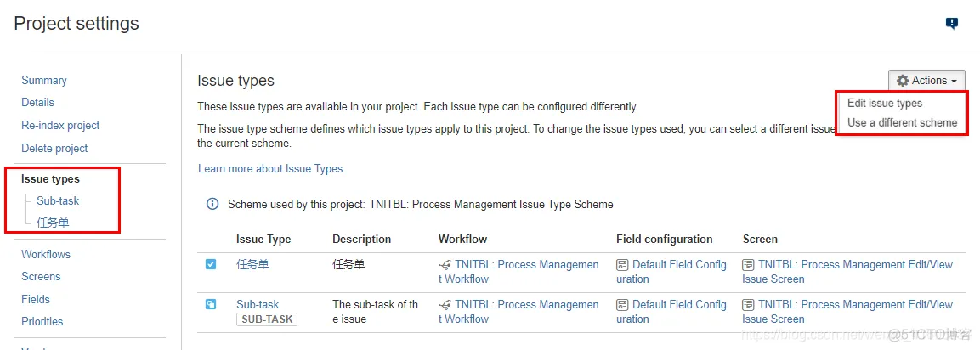Open Details in sidebar
980x350 pixels.
pos(37,102)
